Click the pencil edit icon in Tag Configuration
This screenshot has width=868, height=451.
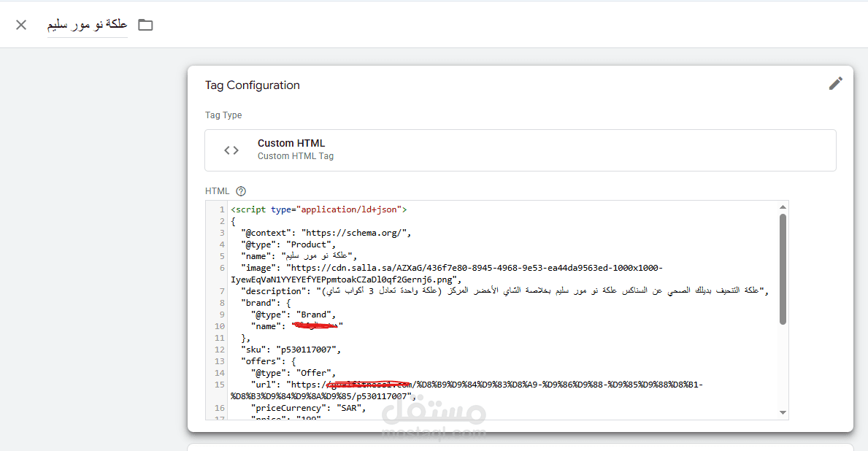[835, 84]
